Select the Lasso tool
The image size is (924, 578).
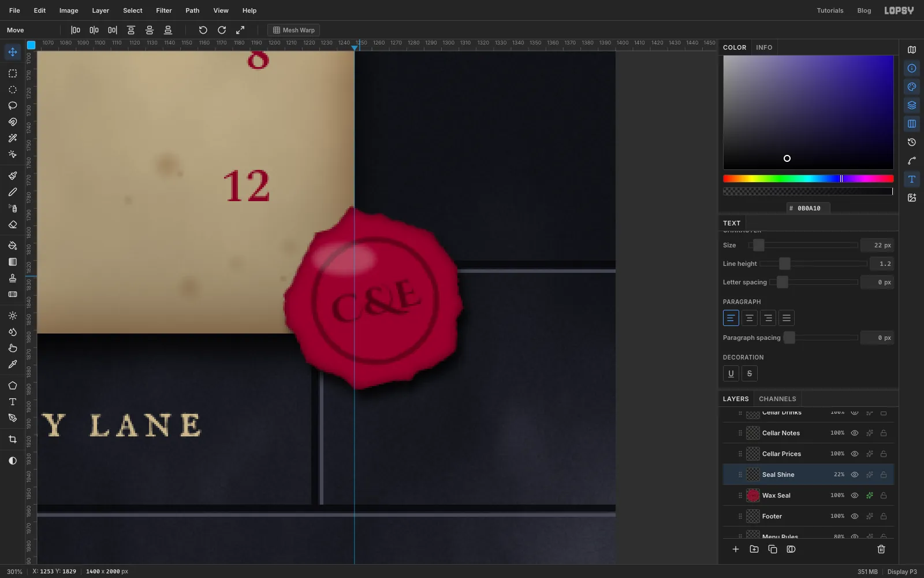click(x=13, y=106)
